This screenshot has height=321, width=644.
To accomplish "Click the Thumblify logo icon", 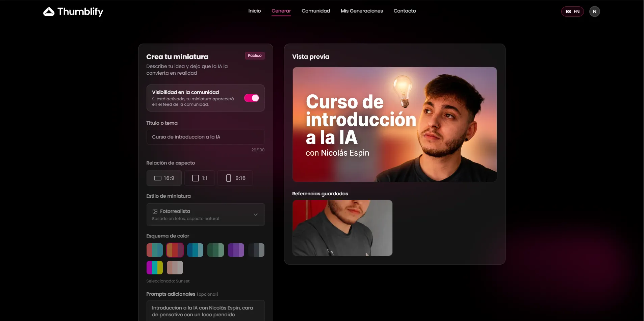I will pos(49,11).
